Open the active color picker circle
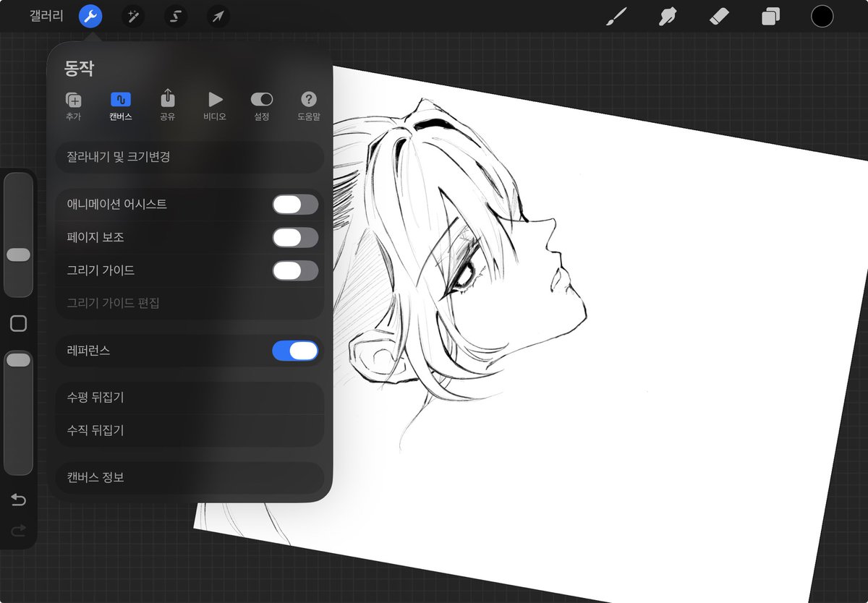The width and height of the screenshot is (868, 603). click(x=822, y=16)
